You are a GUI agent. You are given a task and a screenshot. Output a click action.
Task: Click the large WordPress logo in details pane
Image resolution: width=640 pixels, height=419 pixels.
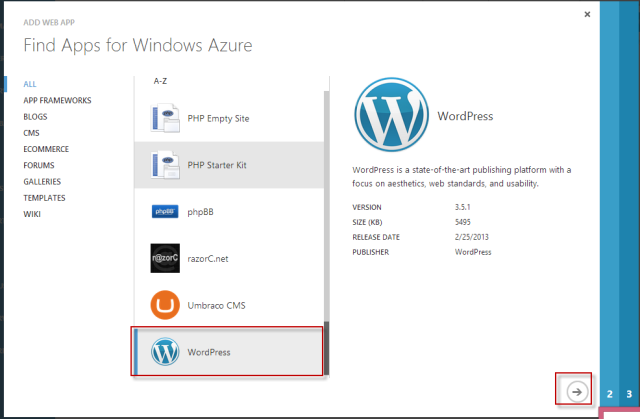391,115
